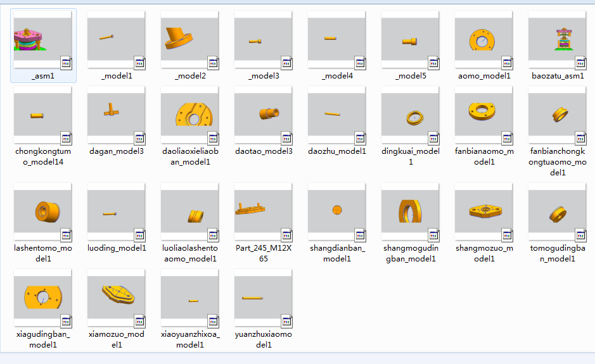
Task: Select the dingkuai_model1 file icon
Action: [411, 115]
